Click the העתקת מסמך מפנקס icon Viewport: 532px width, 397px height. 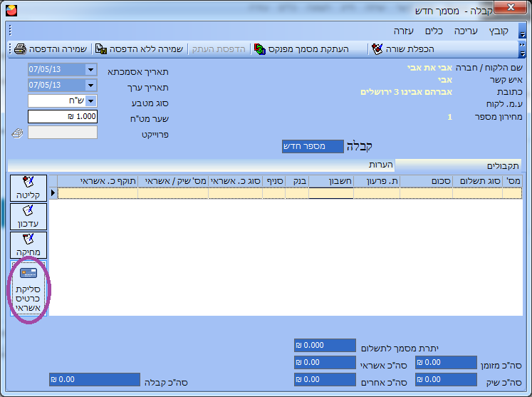coord(259,49)
